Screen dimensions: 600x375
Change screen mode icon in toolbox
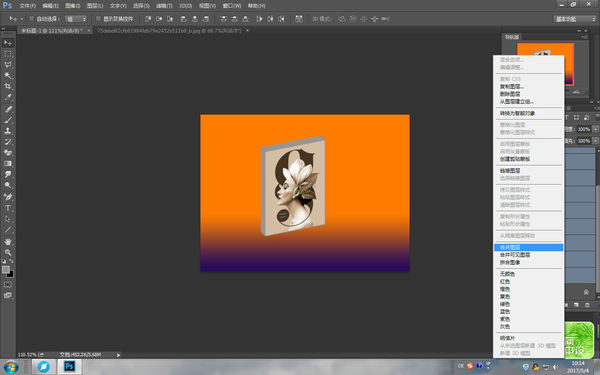point(8,295)
